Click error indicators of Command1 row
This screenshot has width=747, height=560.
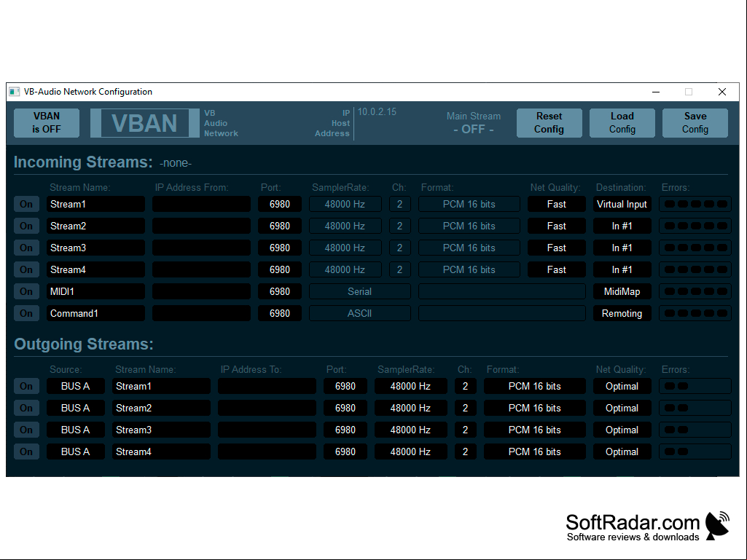[695, 313]
